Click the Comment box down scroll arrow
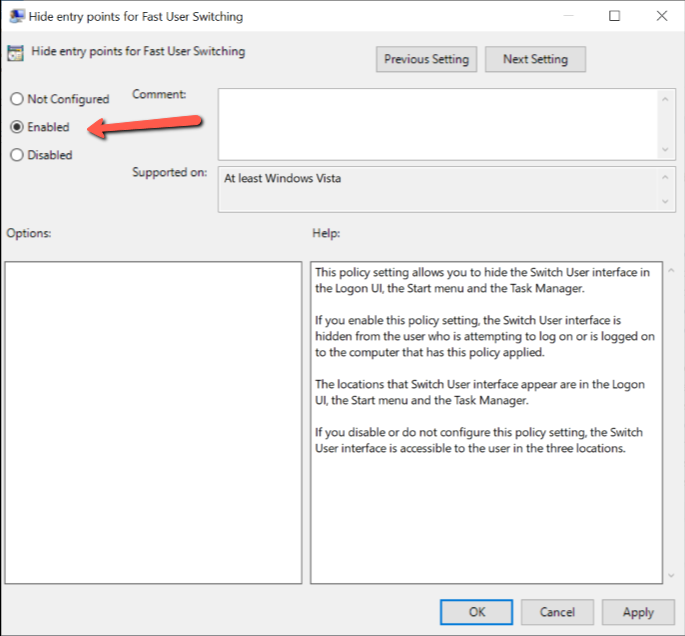The width and height of the screenshot is (685, 636). click(x=665, y=149)
